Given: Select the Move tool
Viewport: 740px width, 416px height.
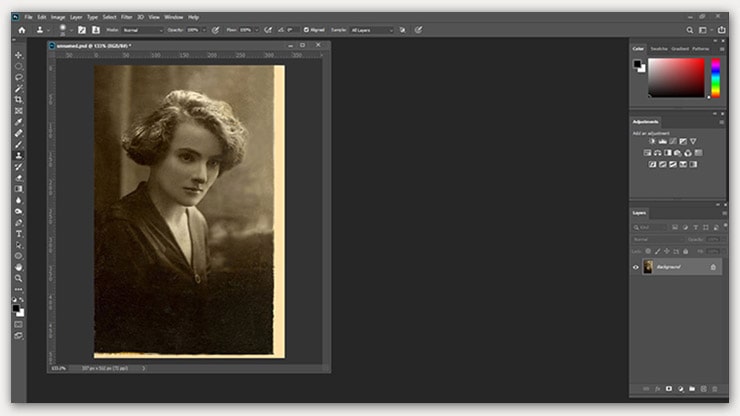Looking at the screenshot, I should pyautogui.click(x=19, y=55).
